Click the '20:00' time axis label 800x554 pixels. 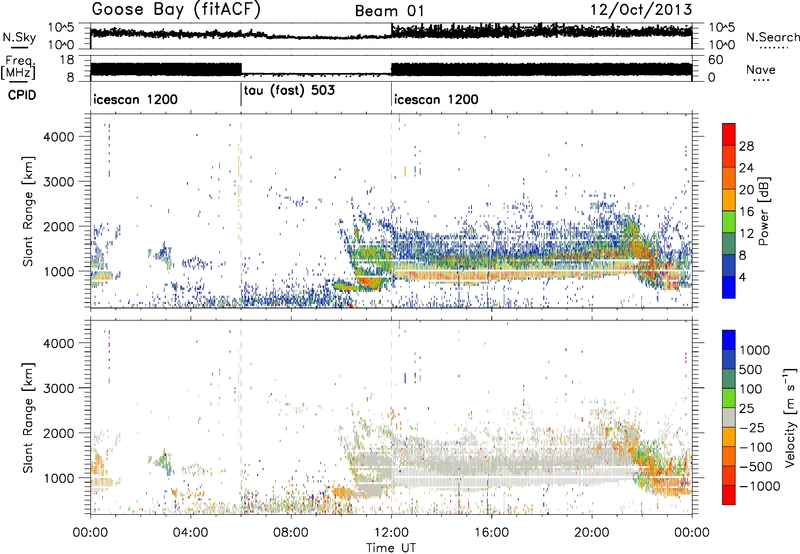tap(591, 533)
